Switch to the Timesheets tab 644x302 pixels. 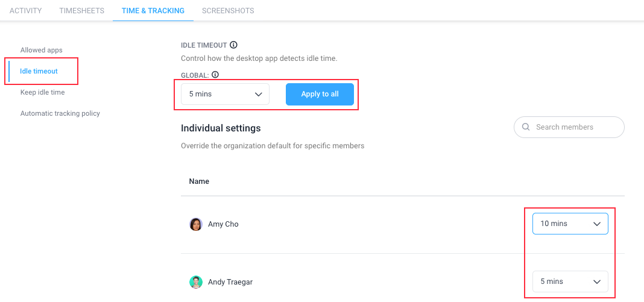point(82,11)
